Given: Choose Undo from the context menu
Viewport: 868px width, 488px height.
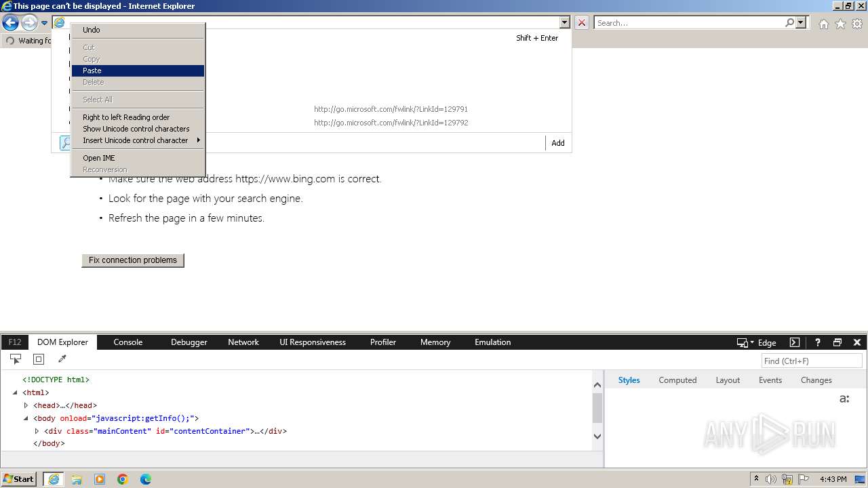Looking at the screenshot, I should point(138,30).
